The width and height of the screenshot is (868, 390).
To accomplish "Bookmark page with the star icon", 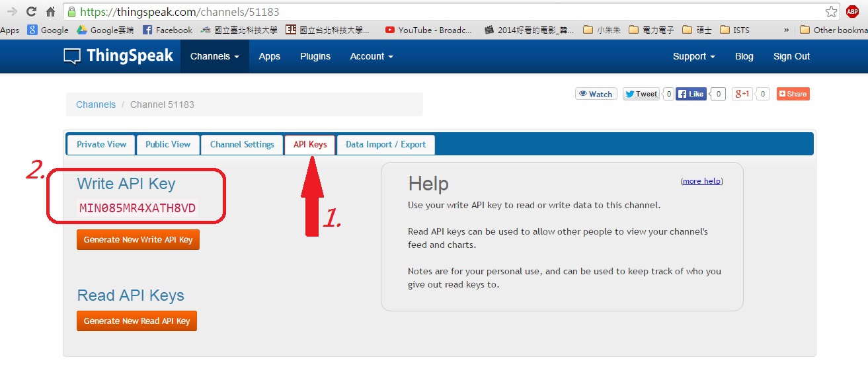I will click(x=831, y=12).
